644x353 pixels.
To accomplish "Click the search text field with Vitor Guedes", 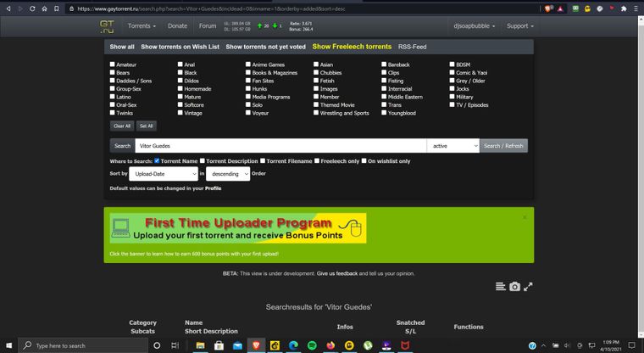I will [280, 146].
